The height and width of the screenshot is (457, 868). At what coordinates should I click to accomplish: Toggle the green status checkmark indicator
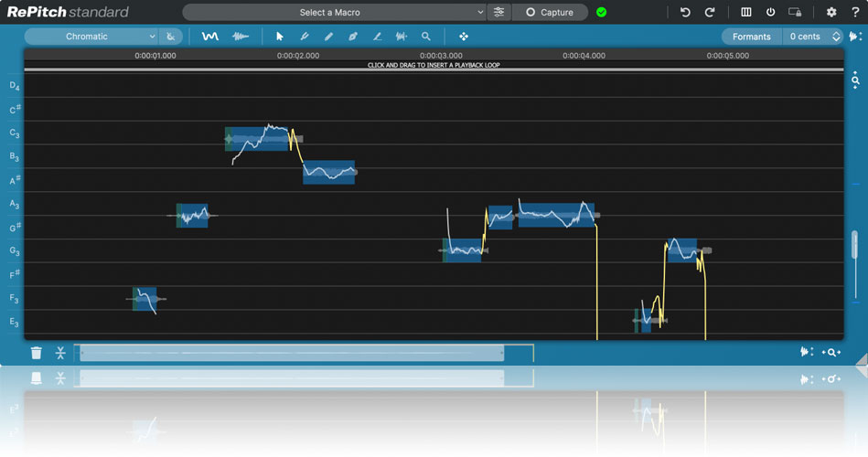[601, 13]
